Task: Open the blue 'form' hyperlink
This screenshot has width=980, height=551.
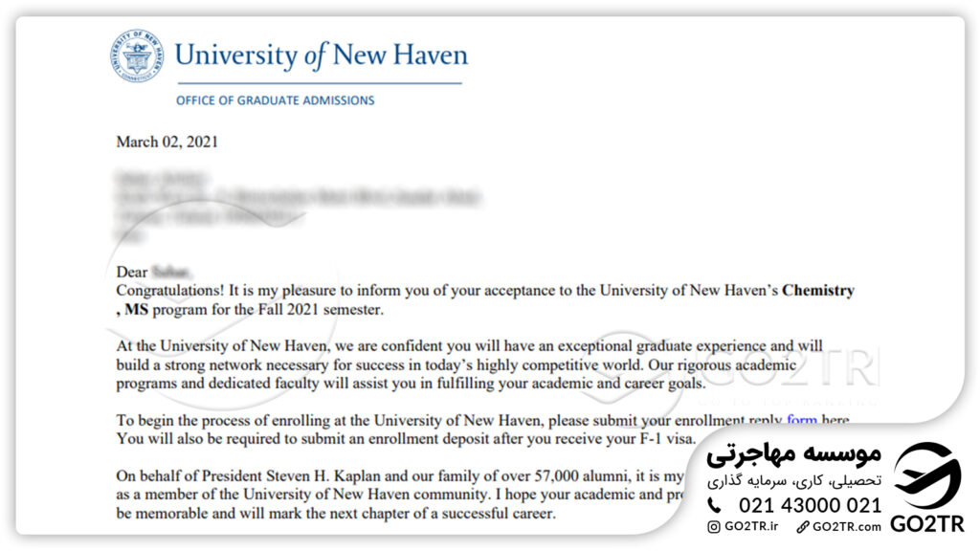Action: point(802,419)
